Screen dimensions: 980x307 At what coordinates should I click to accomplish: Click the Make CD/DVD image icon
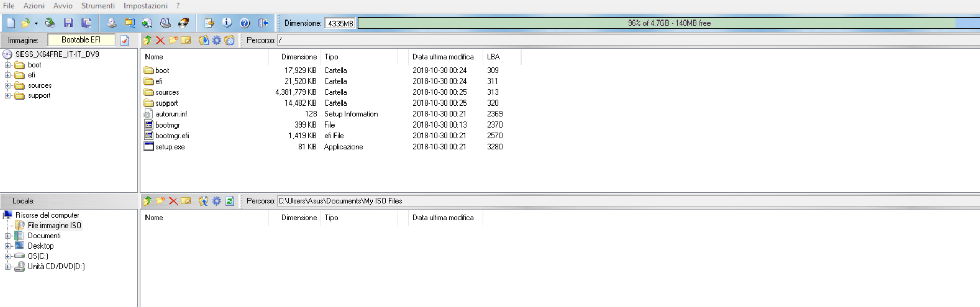pyautogui.click(x=111, y=23)
